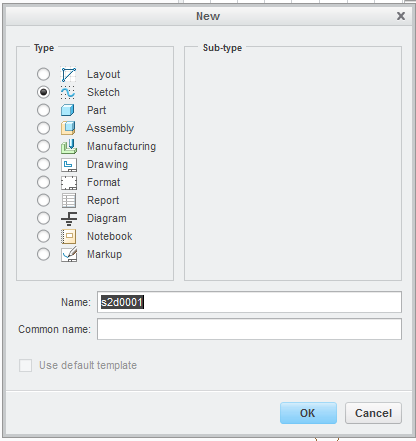This screenshot has height=441, width=416.
Task: Focus the Common name input field
Action: click(x=249, y=329)
